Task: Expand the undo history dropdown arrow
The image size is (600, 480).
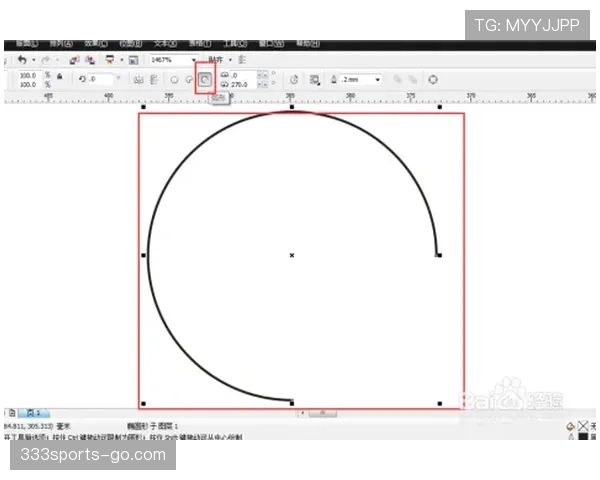Action: (x=32, y=60)
